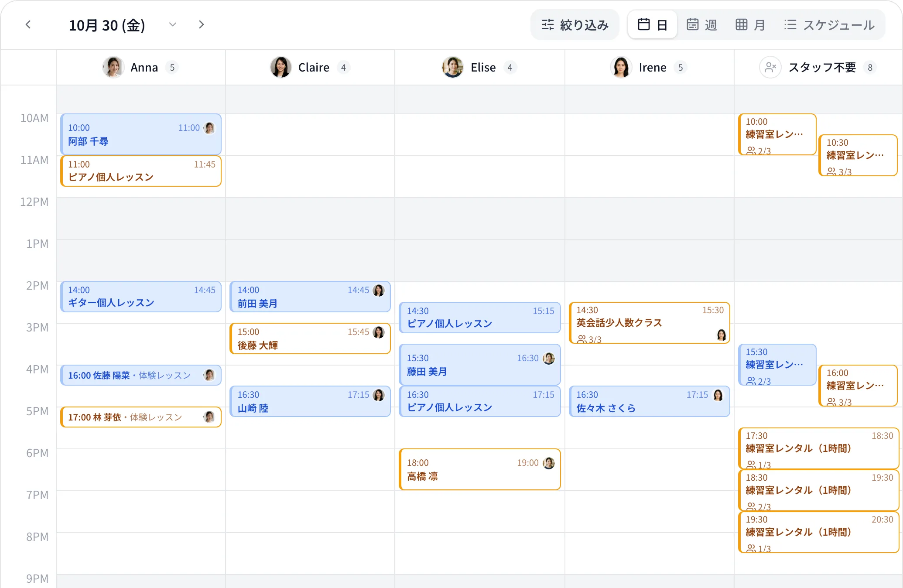This screenshot has height=588, width=903.
Task: Open the 絞り込み filter button
Action: click(x=575, y=25)
